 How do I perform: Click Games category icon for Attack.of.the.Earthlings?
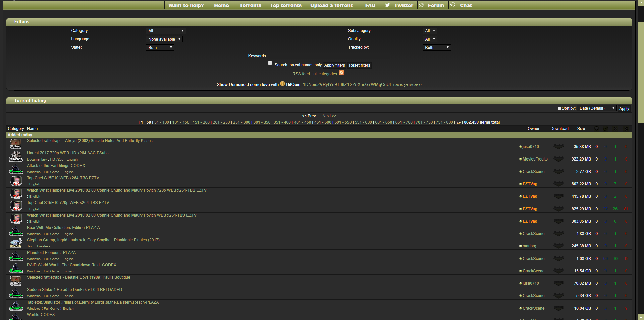pyautogui.click(x=16, y=169)
